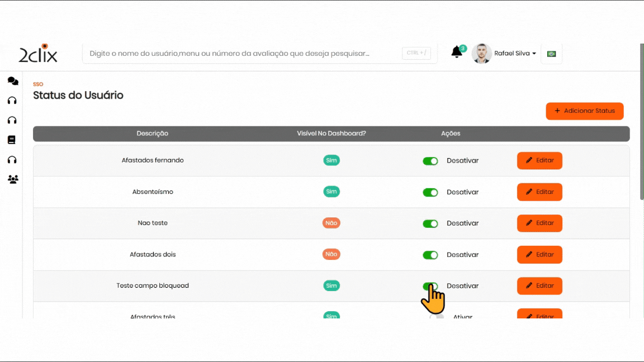This screenshot has width=644, height=362.
Task: Click the Visível No Dashboard? column header
Action: (331, 134)
